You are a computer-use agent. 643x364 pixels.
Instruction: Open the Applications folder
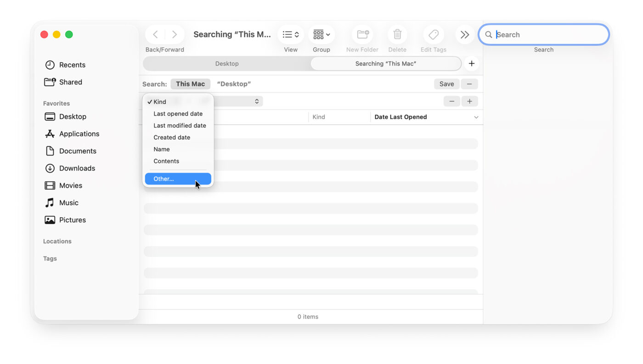click(x=79, y=134)
